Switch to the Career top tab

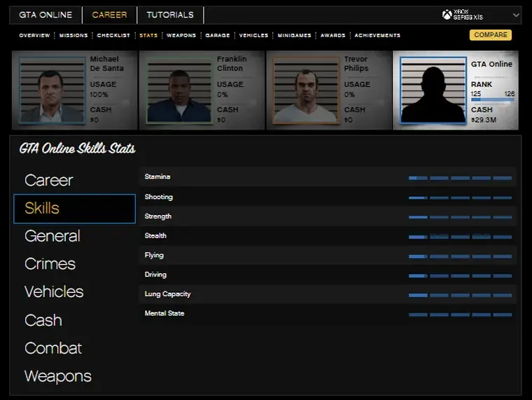point(109,15)
